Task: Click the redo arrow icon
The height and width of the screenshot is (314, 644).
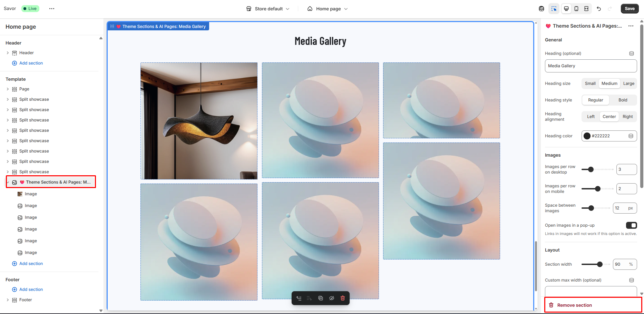Action: click(610, 9)
